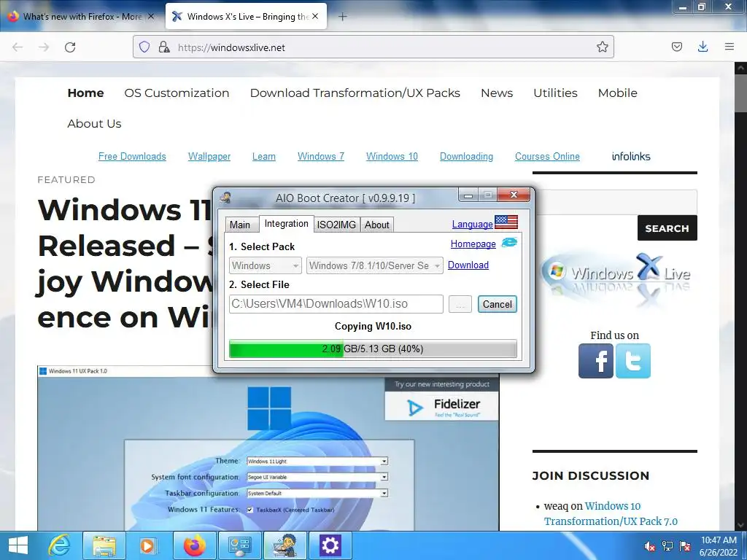The image size is (747, 560).
Task: Open the Facebook page icon
Action: [x=595, y=361]
